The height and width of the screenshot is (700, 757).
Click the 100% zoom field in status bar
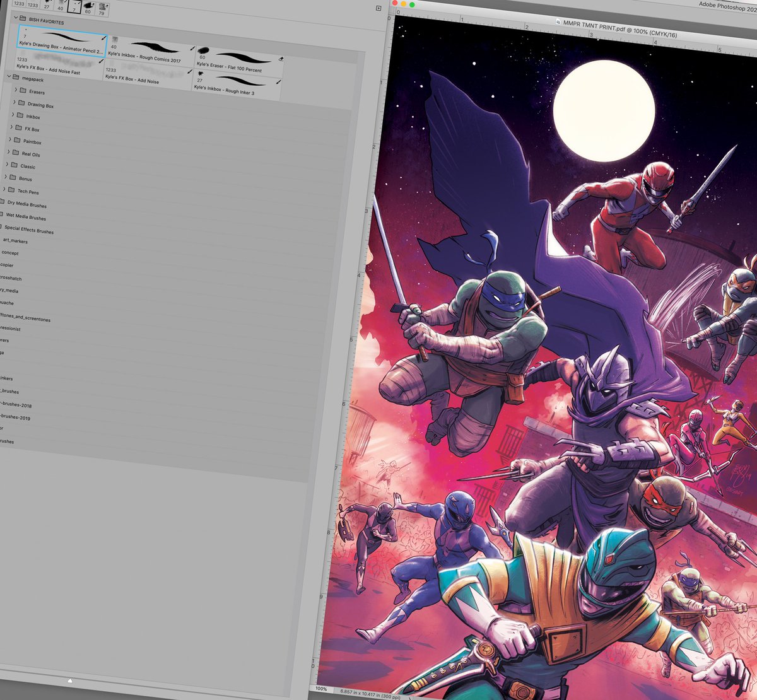coord(321,689)
